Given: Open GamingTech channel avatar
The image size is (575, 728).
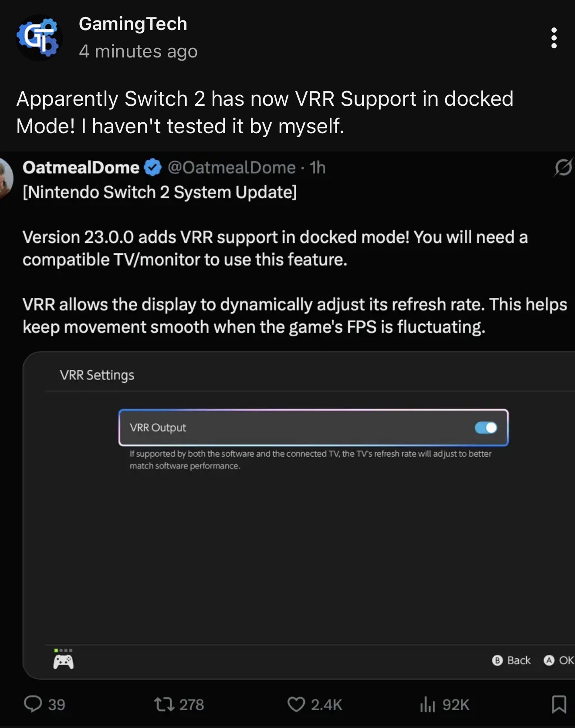Looking at the screenshot, I should (39, 38).
